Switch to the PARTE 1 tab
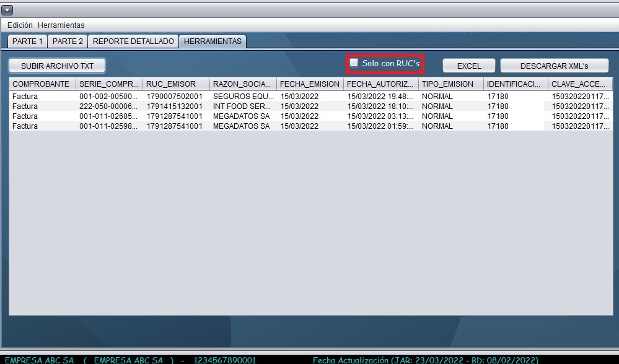This screenshot has height=364, width=619. (27, 41)
